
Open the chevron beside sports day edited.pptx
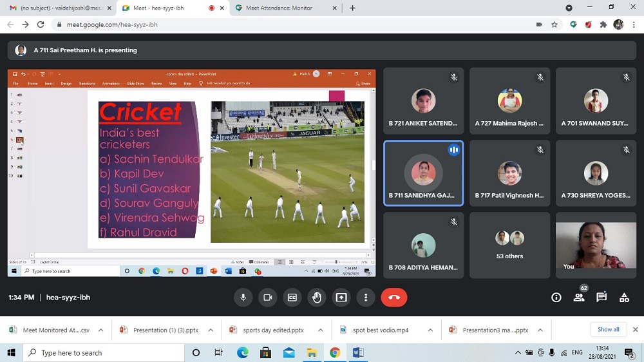pos(321,330)
